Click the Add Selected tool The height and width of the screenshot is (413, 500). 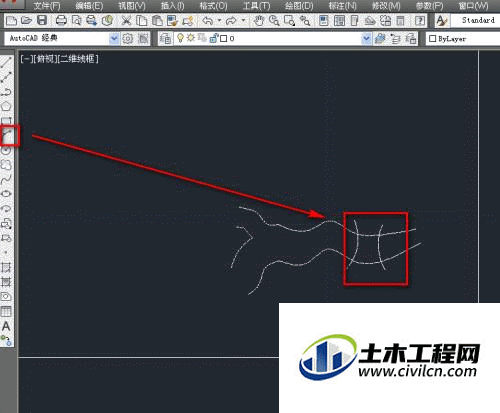coord(6,340)
